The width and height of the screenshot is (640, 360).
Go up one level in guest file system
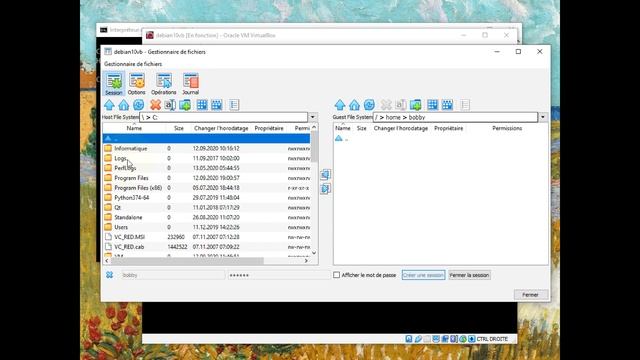tap(340, 105)
